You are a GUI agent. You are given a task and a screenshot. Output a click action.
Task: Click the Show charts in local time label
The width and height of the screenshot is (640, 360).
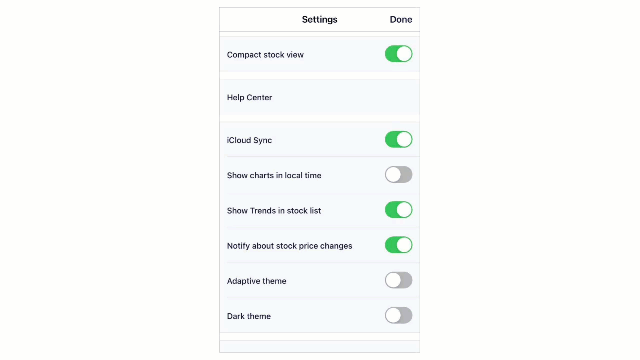pyautogui.click(x=274, y=175)
